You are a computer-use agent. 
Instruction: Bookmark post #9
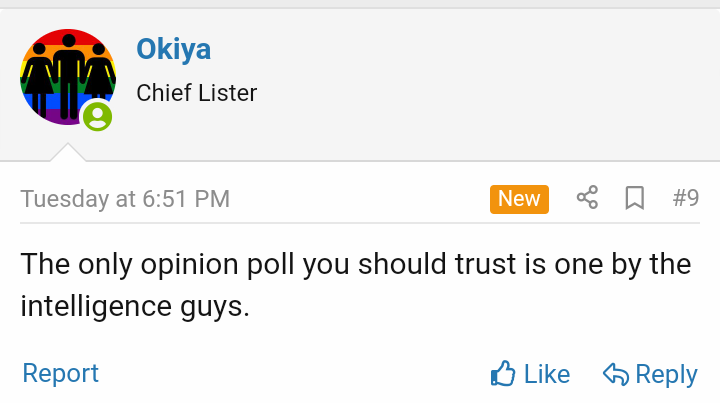tap(634, 198)
